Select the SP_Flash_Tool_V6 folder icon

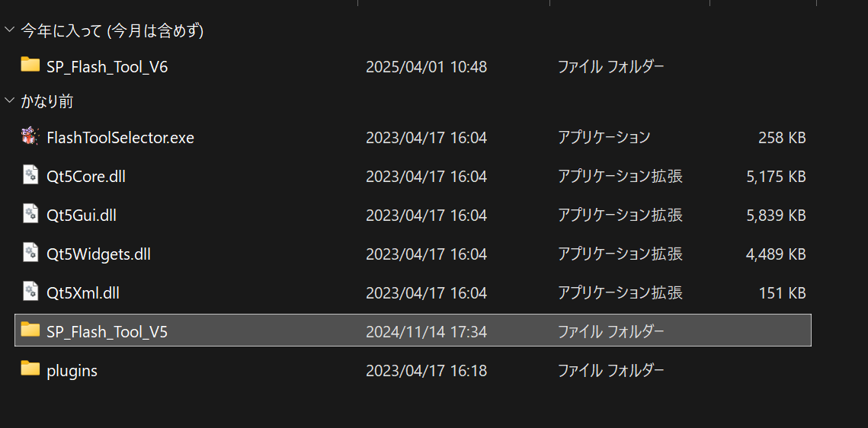pyautogui.click(x=30, y=64)
